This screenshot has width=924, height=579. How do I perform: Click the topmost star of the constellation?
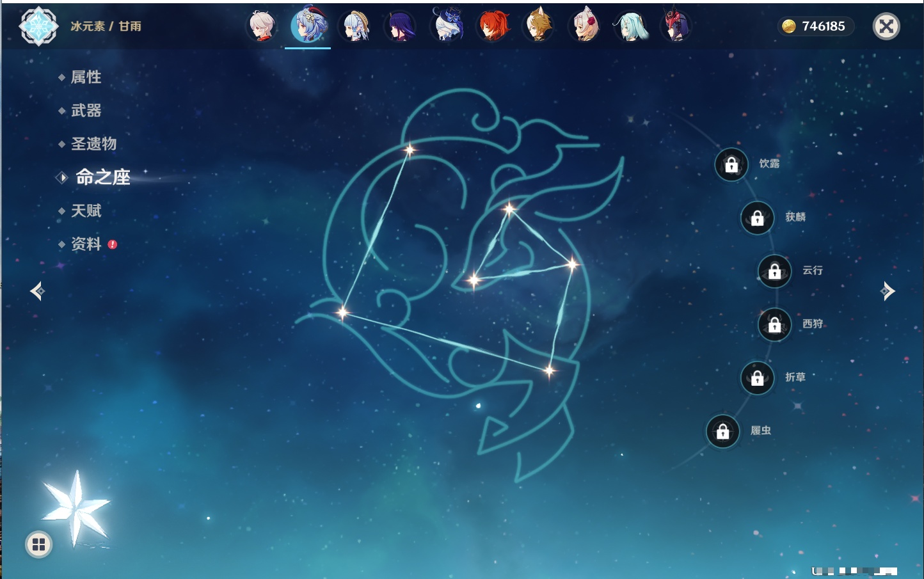pyautogui.click(x=410, y=150)
